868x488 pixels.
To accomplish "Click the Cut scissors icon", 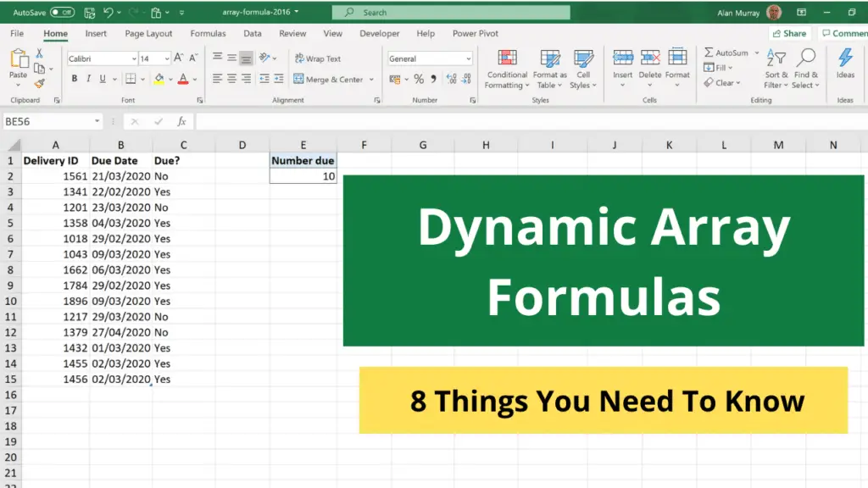I will click(39, 53).
